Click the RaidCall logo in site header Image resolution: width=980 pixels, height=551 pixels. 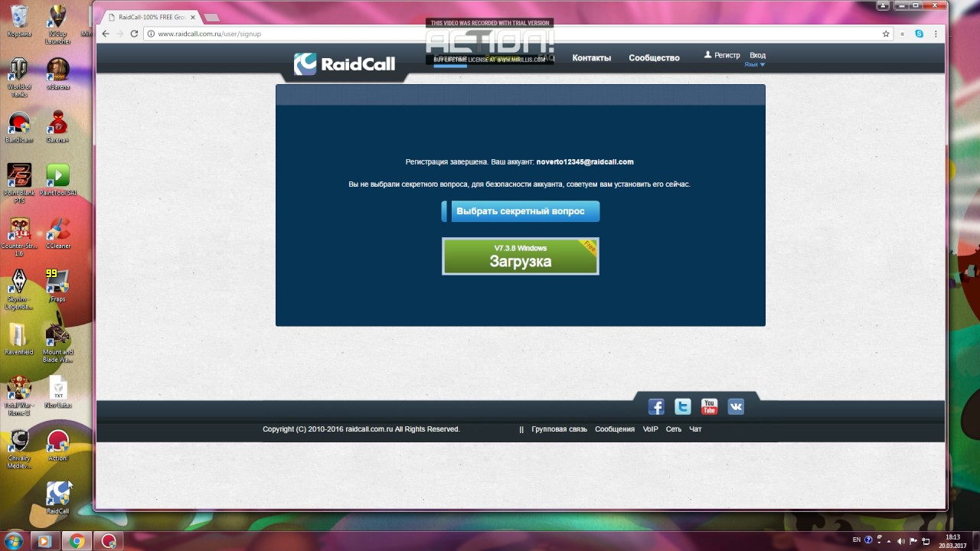pos(345,64)
